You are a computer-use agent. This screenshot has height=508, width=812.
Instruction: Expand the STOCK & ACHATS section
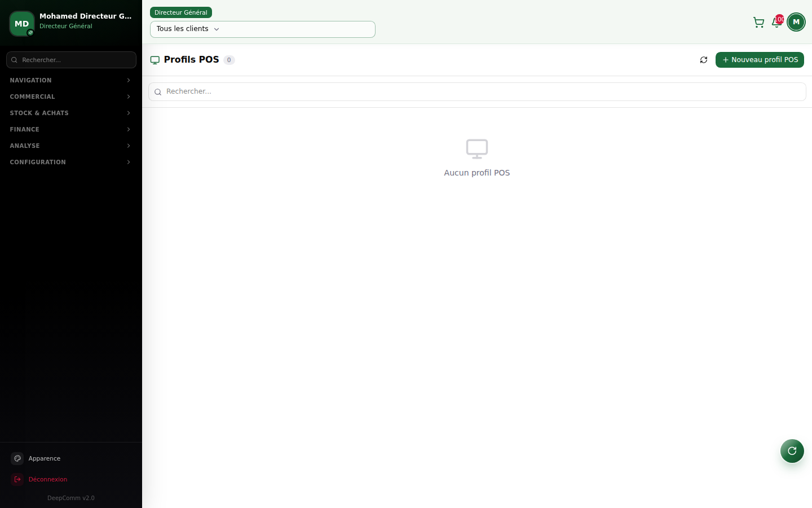(71, 113)
